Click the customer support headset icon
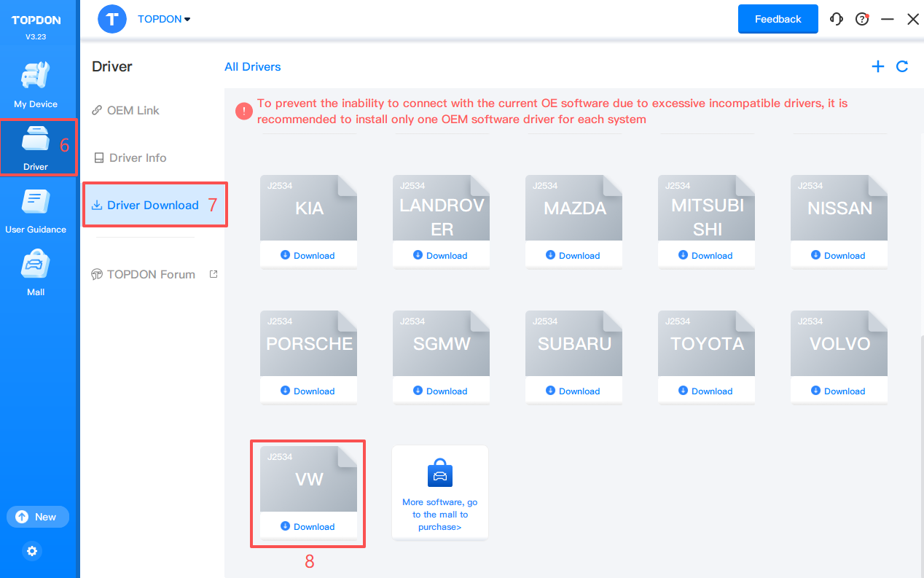This screenshot has height=578, width=924. click(x=837, y=20)
